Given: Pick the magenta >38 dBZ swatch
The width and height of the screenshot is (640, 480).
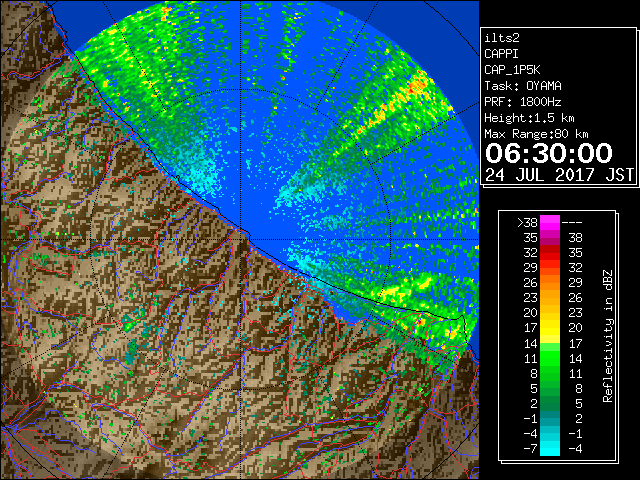Looking at the screenshot, I should click(x=550, y=222).
